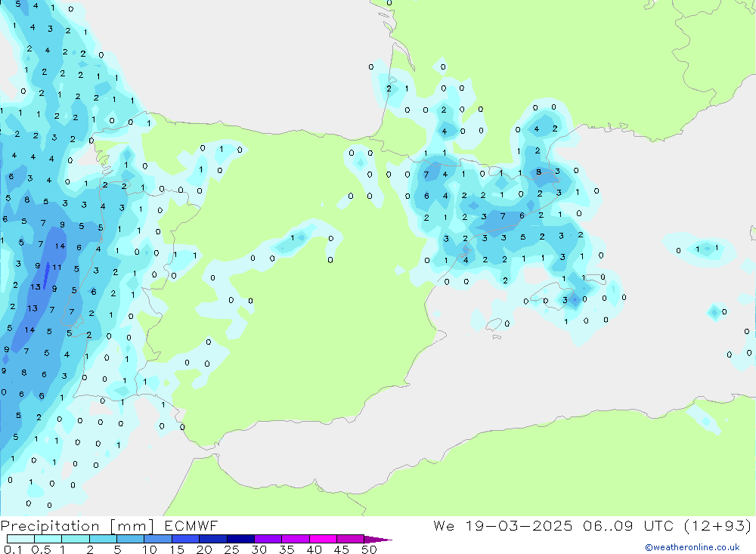Viewport: 756px width, 554px height.
Task: Select the 20 to 25 mm legend swatch
Action: [213, 539]
